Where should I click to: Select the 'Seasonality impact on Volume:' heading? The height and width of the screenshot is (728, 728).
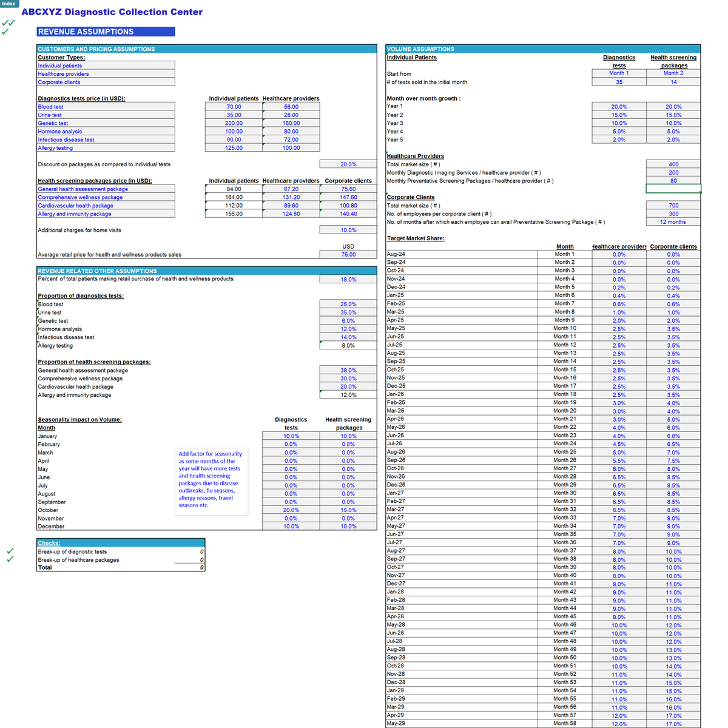click(79, 420)
